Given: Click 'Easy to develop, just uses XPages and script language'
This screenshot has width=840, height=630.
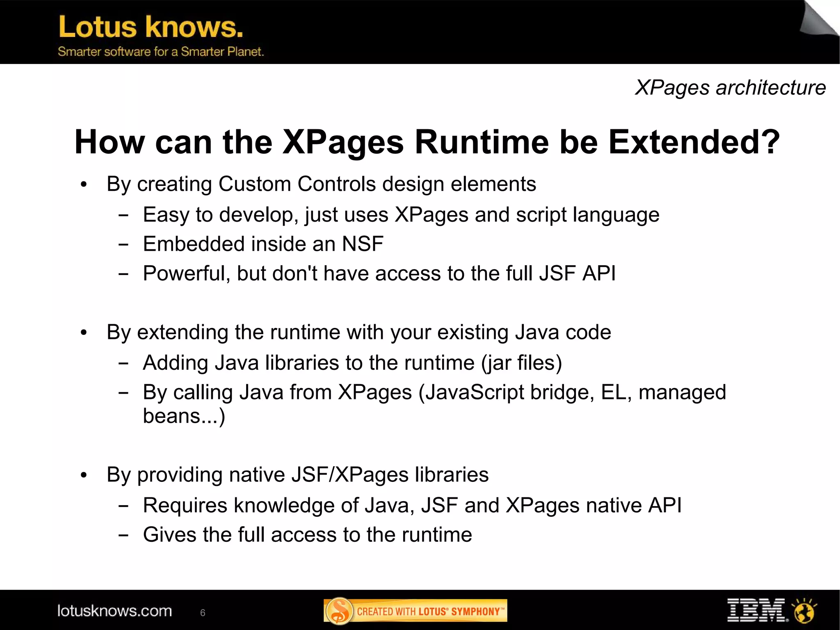Looking at the screenshot, I should [401, 215].
